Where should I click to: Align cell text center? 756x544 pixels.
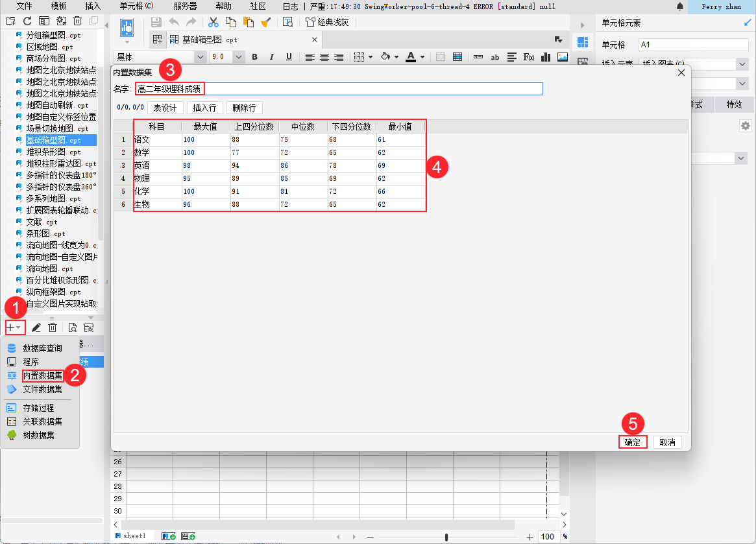324,57
